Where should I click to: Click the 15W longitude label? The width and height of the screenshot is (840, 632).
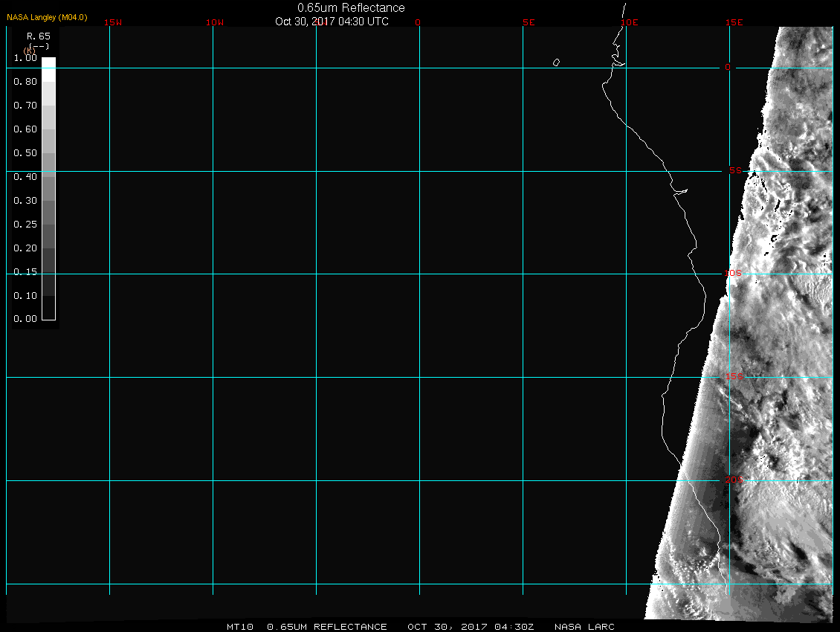113,22
